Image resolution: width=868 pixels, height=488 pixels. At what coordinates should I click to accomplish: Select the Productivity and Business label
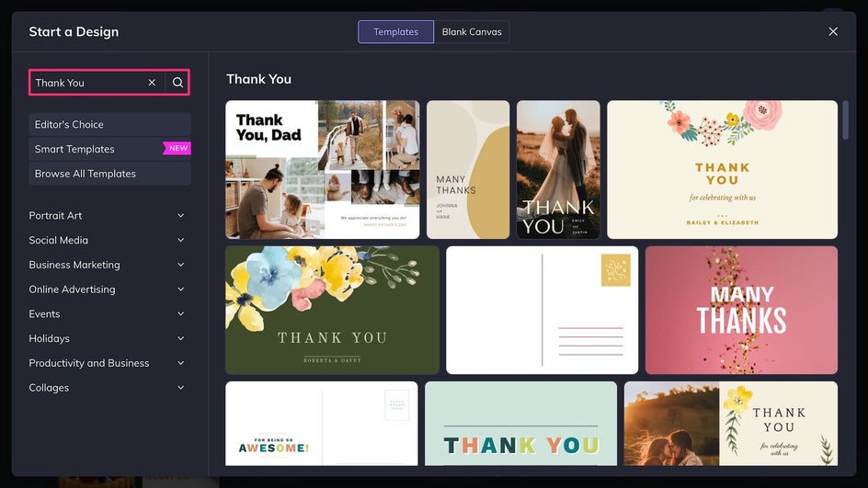pyautogui.click(x=88, y=363)
